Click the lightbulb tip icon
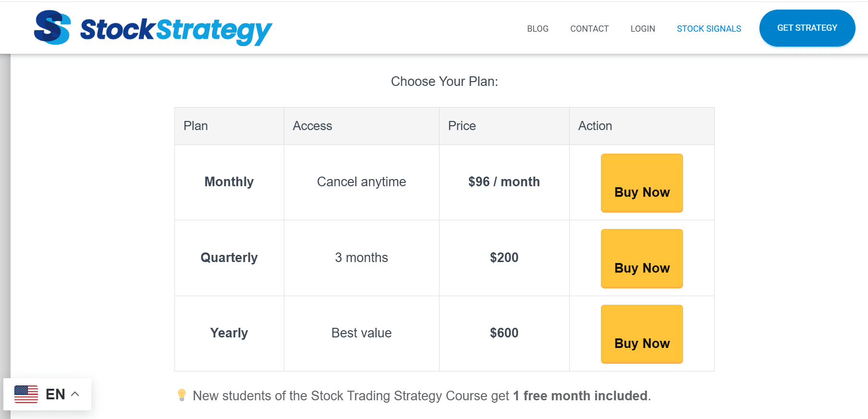Image resolution: width=868 pixels, height=419 pixels. (182, 395)
